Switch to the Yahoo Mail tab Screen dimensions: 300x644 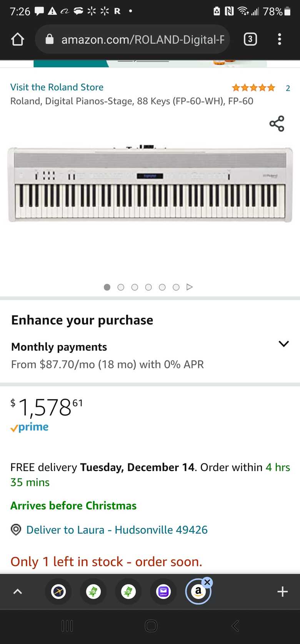click(163, 592)
